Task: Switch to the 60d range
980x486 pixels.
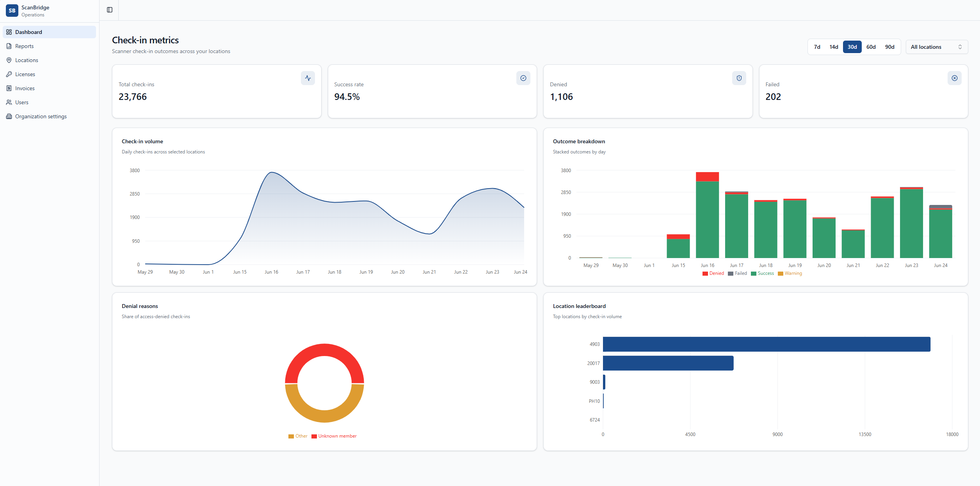Action: coord(871,47)
